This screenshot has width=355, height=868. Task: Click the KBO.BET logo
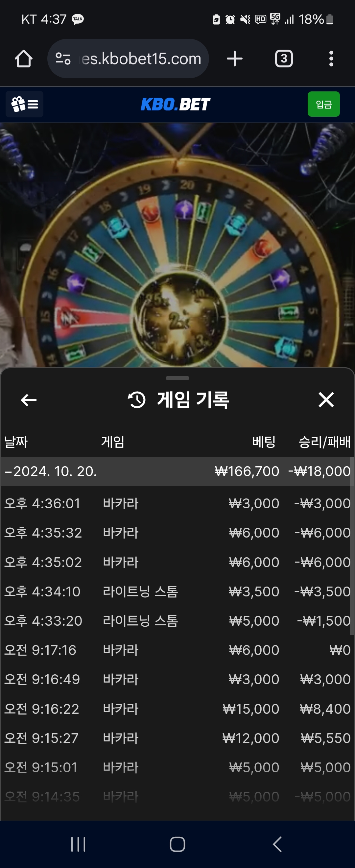[x=176, y=104]
